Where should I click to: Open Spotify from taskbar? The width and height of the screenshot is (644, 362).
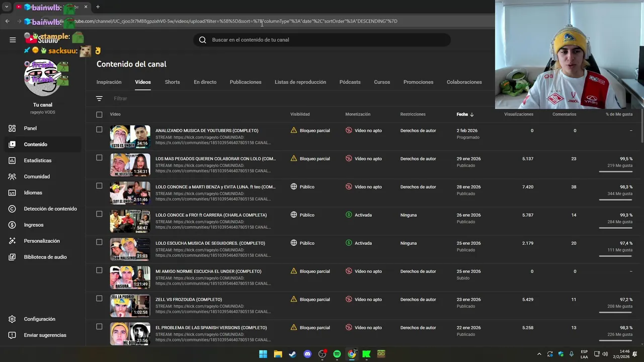click(337, 354)
